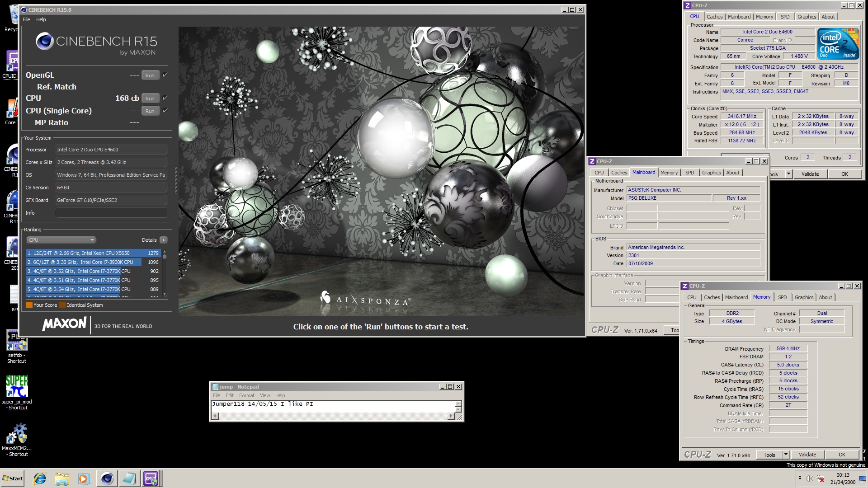
Task: Click Notepad's horizontal scroll left arrow
Action: 215,416
